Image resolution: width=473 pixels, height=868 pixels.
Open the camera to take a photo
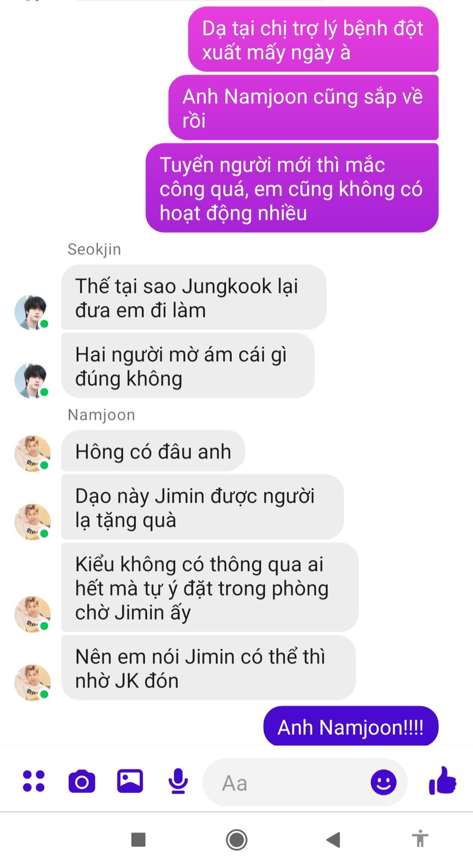(x=82, y=781)
